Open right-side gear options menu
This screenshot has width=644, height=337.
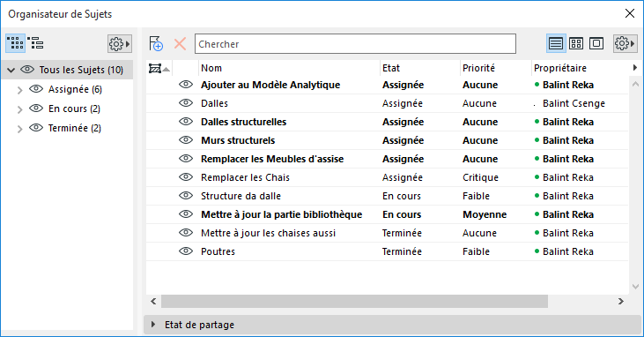coord(625,43)
